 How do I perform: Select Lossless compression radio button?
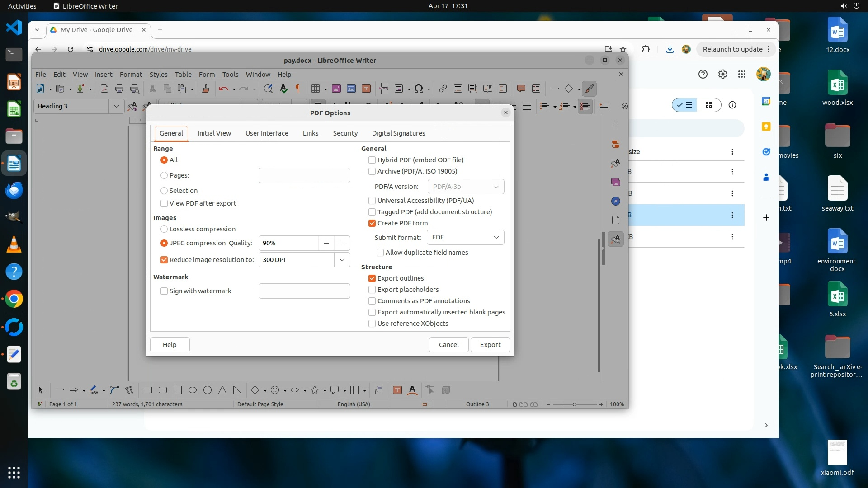click(164, 229)
